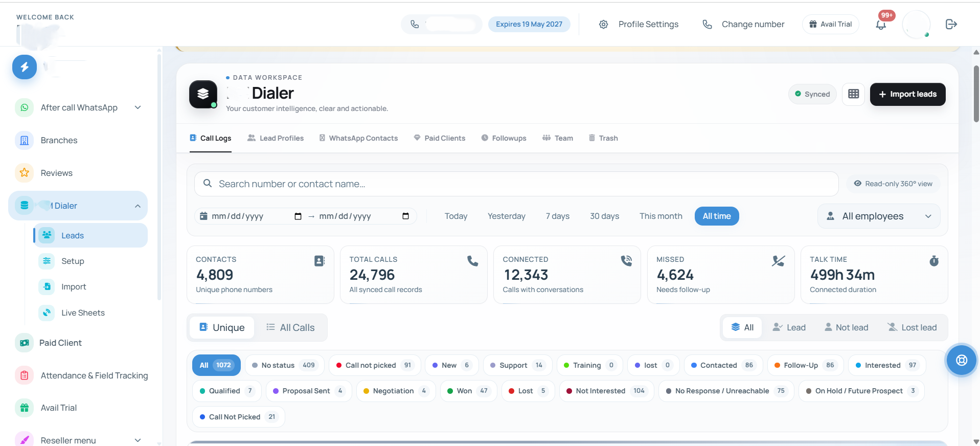The width and height of the screenshot is (980, 446).
Task: Click the search number or contact field
Action: [x=516, y=184]
